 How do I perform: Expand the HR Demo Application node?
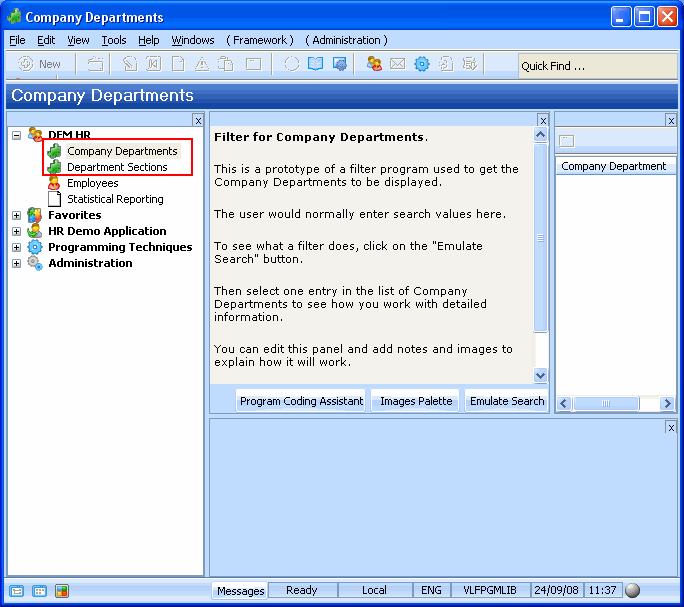click(17, 231)
